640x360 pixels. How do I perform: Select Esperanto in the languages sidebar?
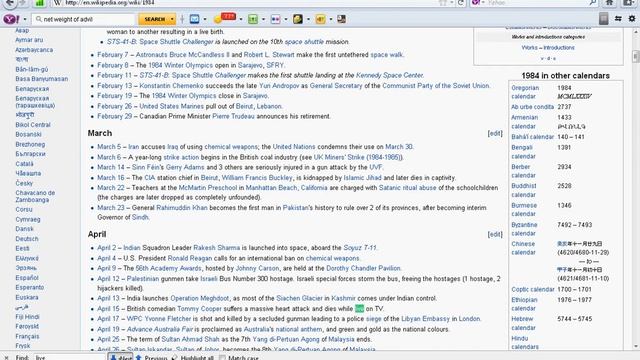point(29,287)
